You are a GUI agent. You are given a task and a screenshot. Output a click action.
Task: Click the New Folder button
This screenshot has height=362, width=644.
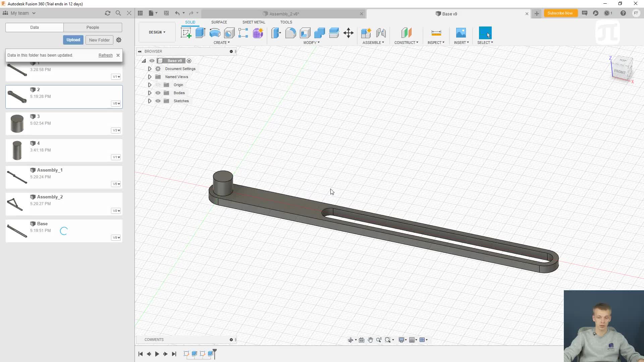coord(99,40)
